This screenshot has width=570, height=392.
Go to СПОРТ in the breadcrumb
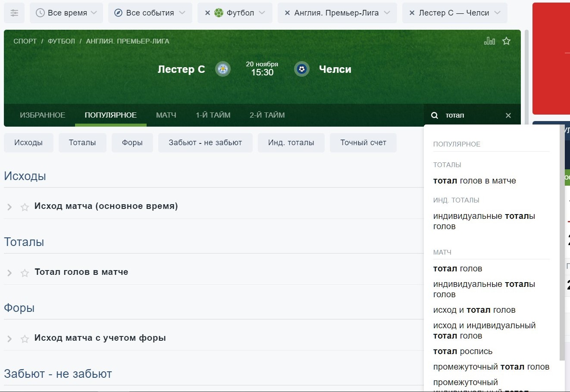point(25,41)
